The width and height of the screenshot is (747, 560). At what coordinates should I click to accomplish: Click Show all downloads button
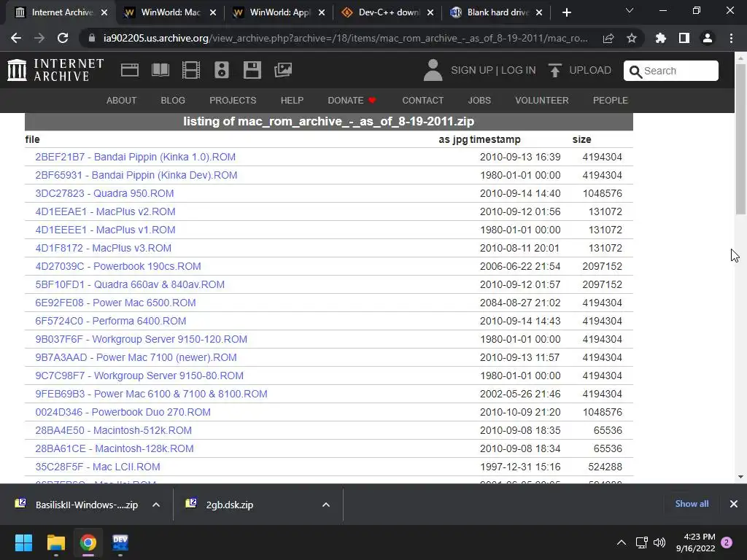[692, 504]
